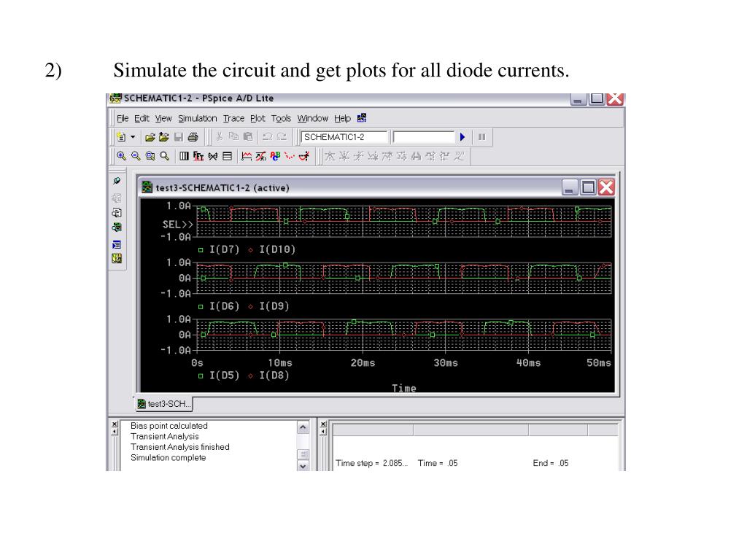The height and width of the screenshot is (560, 747).
Task: Click the open file folder icon
Action: (150, 137)
